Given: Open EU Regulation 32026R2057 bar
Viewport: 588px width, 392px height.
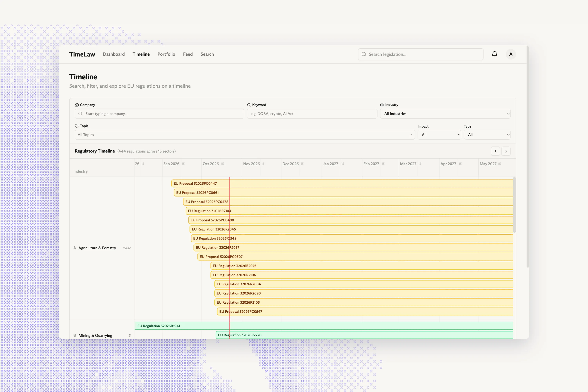Looking at the screenshot, I should pyautogui.click(x=353, y=248).
